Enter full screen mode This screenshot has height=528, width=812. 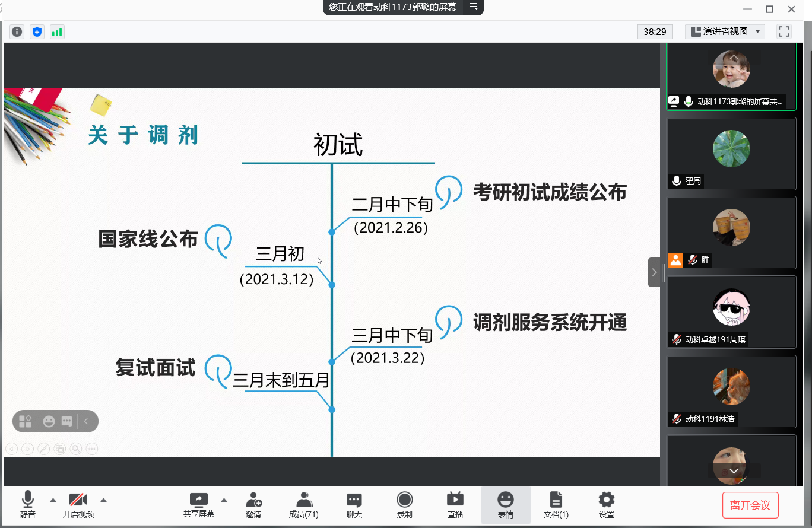[x=784, y=31]
